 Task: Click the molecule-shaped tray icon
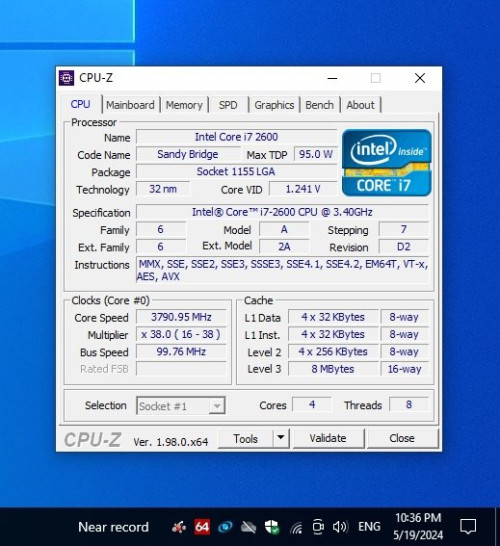click(179, 528)
